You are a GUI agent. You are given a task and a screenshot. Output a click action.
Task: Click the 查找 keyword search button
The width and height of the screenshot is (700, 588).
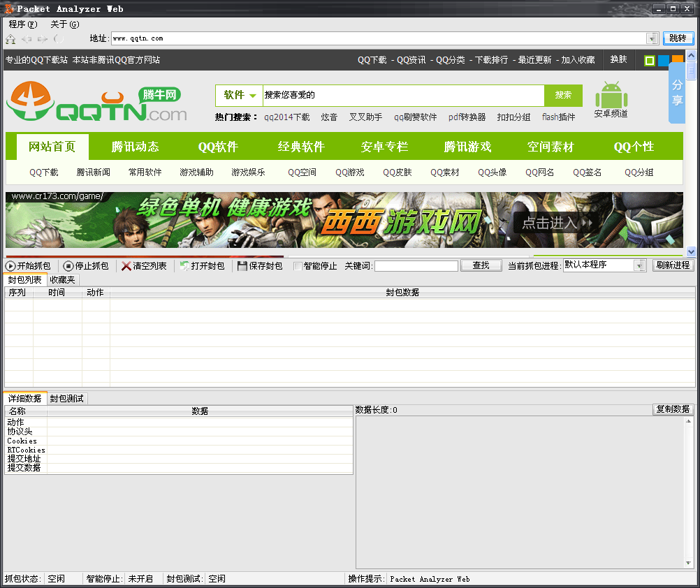pos(481,265)
